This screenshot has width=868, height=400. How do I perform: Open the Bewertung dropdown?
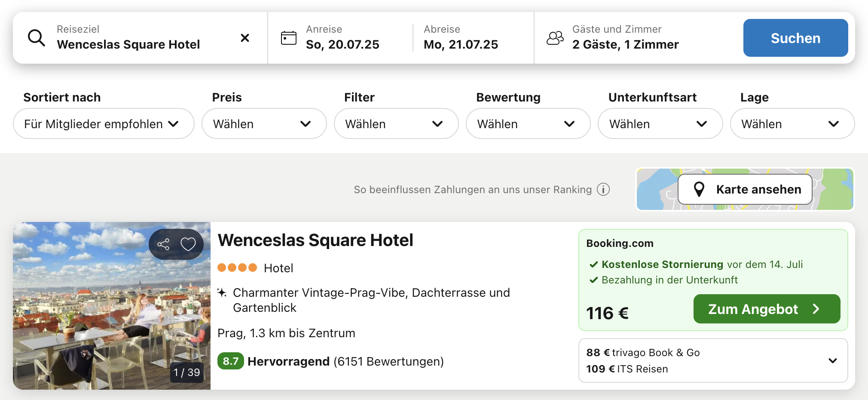point(528,123)
